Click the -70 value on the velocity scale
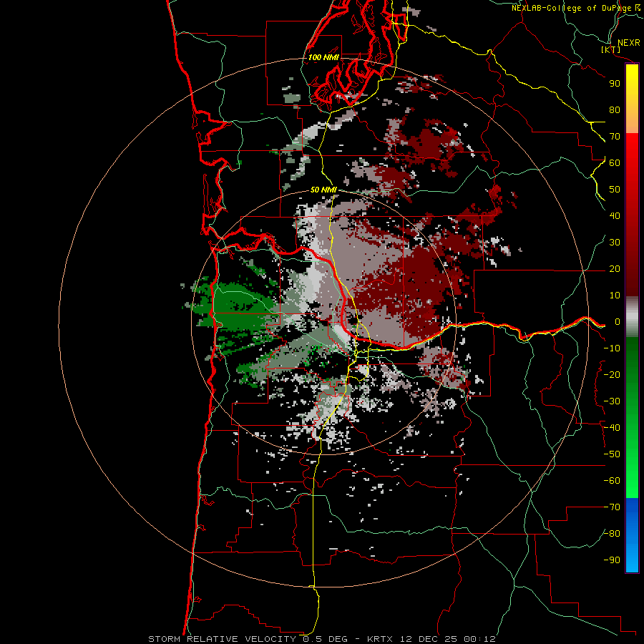Screen dimensions: 644x644 coord(612,507)
